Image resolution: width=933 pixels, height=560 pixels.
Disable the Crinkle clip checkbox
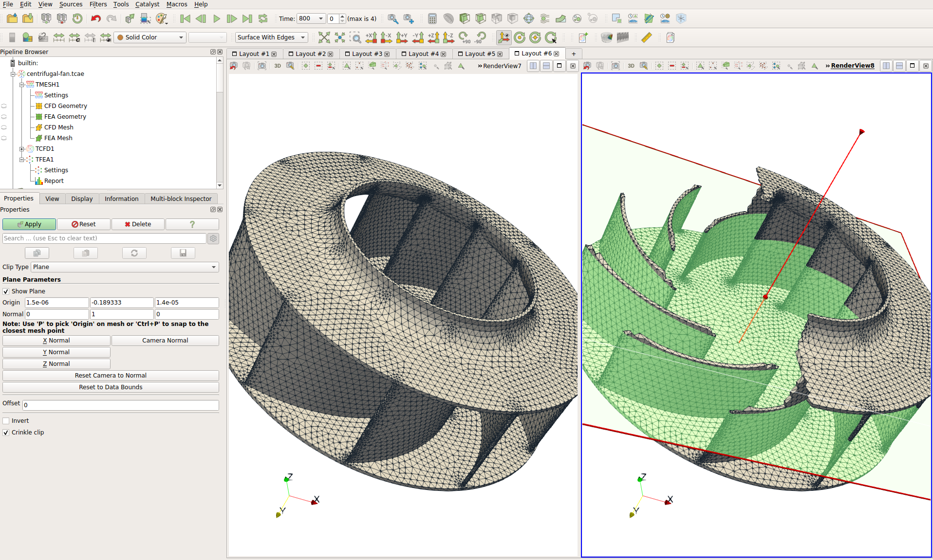6,433
